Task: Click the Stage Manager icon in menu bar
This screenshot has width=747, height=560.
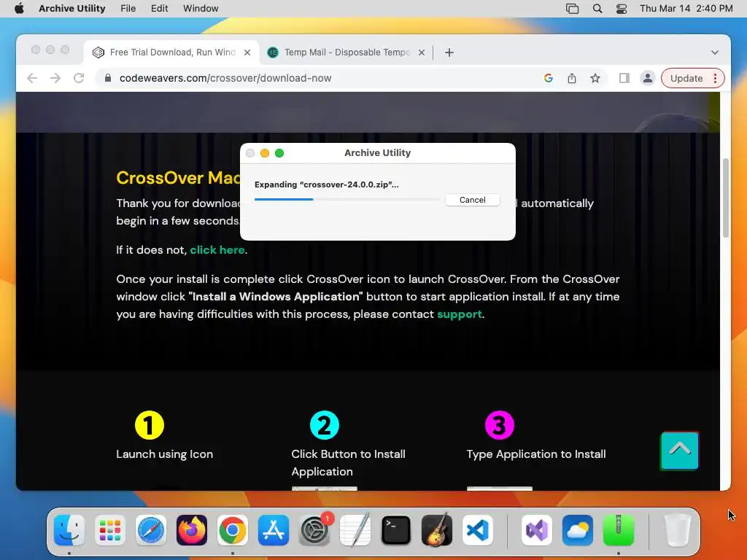Action: (572, 9)
